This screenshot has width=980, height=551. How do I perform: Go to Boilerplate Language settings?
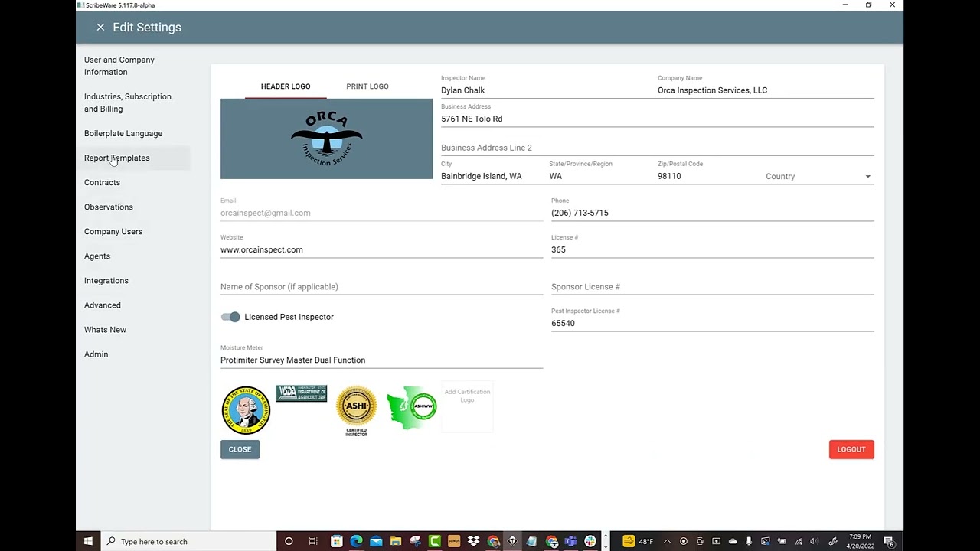pos(123,133)
